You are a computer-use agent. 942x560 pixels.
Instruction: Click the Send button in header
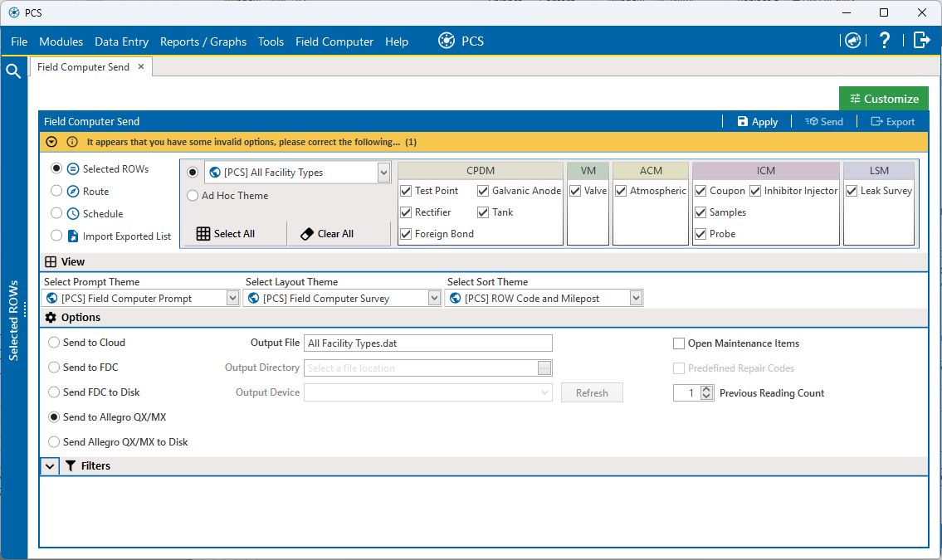click(x=824, y=121)
